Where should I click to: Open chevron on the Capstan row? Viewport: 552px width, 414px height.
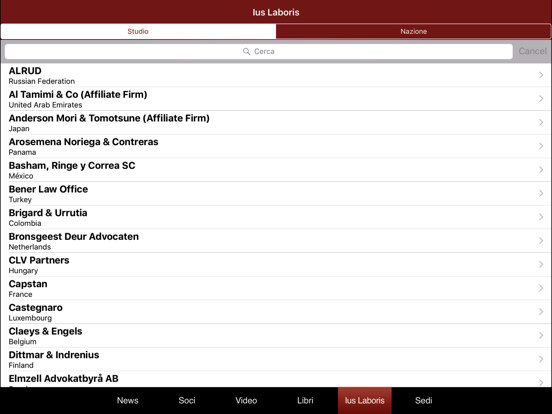pyautogui.click(x=541, y=288)
